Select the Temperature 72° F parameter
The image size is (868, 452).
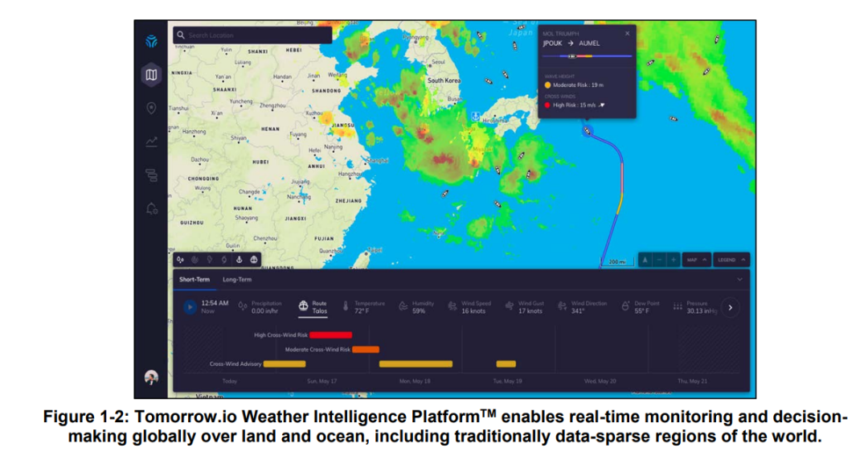tap(364, 307)
